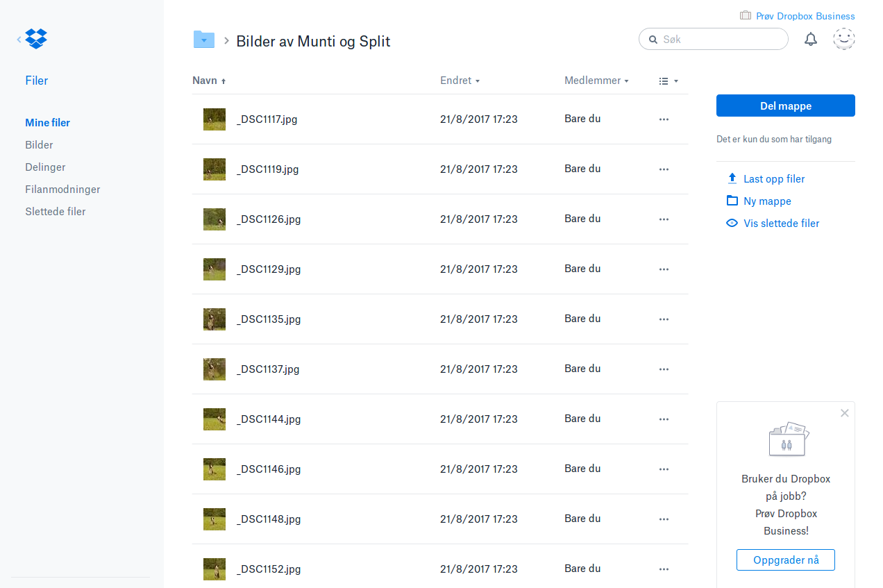Open file _DSC1137.jpg by name
The height and width of the screenshot is (588, 883).
point(268,369)
